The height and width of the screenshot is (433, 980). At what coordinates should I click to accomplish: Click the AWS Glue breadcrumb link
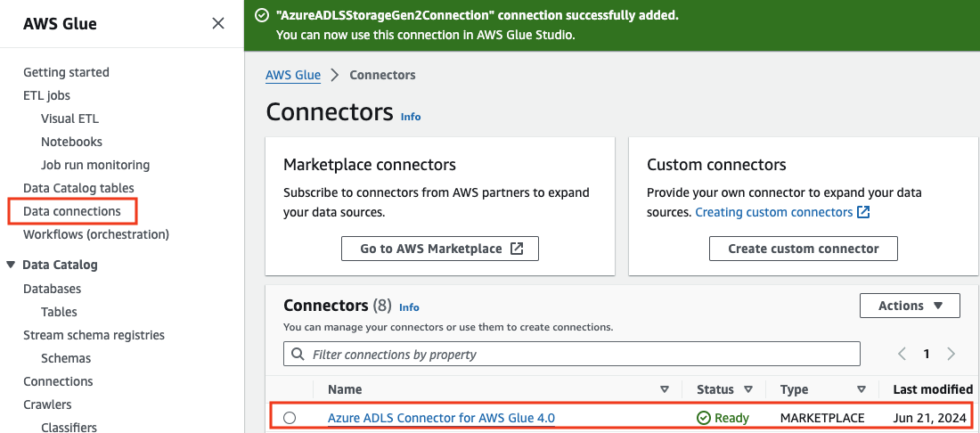coord(293,75)
